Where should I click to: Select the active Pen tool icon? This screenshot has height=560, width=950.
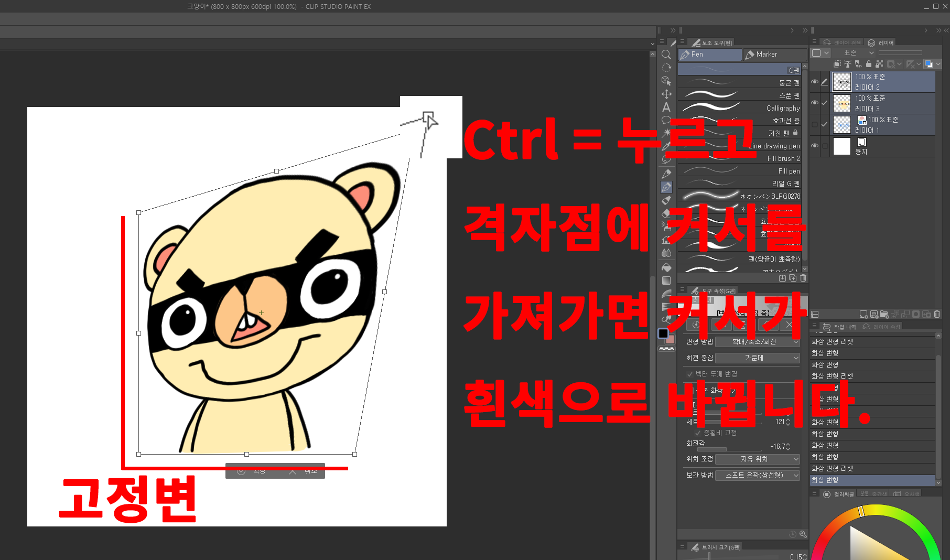pos(666,187)
